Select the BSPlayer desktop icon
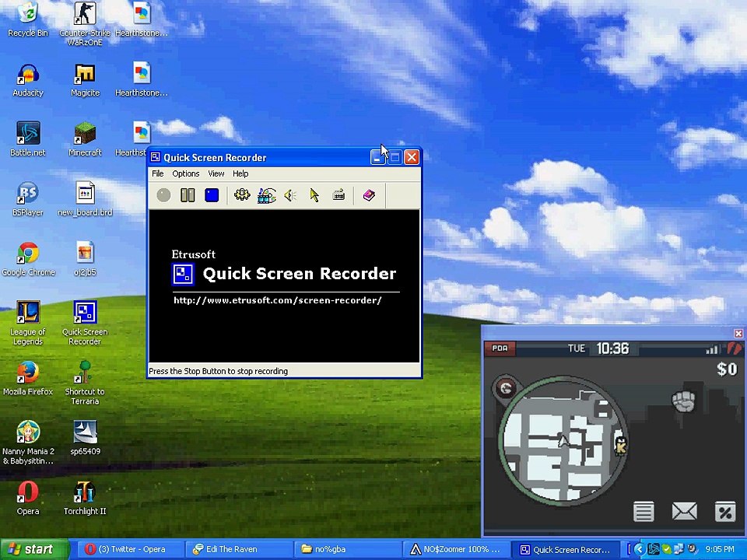The height and width of the screenshot is (560, 747). tap(28, 199)
